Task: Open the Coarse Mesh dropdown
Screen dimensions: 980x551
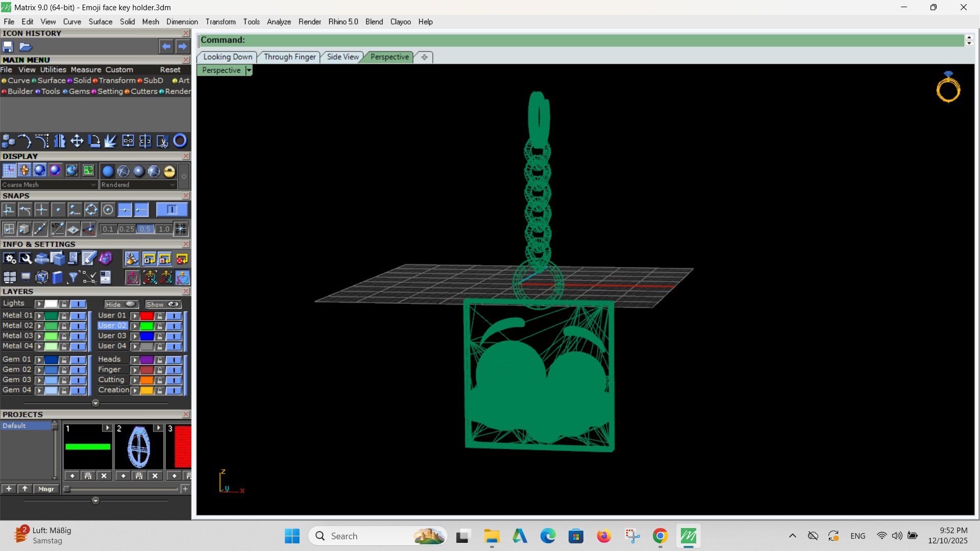Action: 49,185
